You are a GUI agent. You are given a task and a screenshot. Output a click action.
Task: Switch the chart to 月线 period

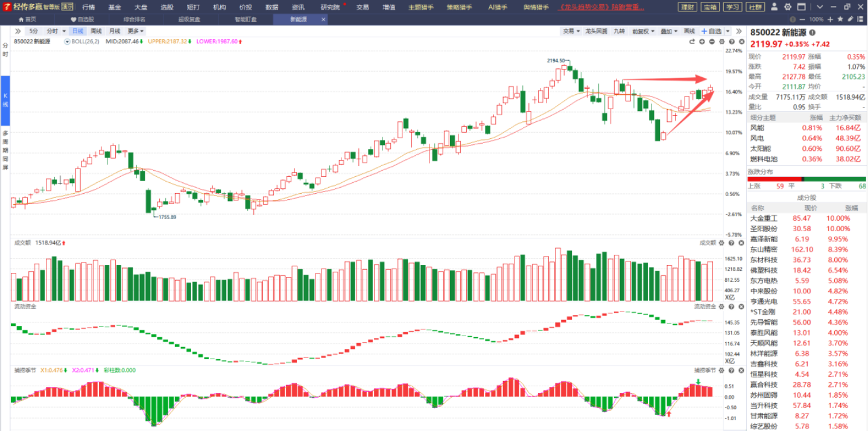[x=115, y=31]
